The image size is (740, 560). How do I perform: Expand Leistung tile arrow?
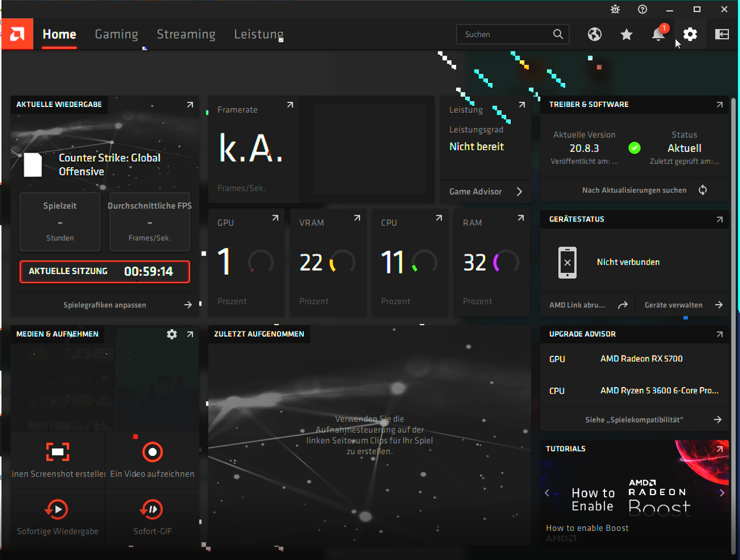coord(522,105)
